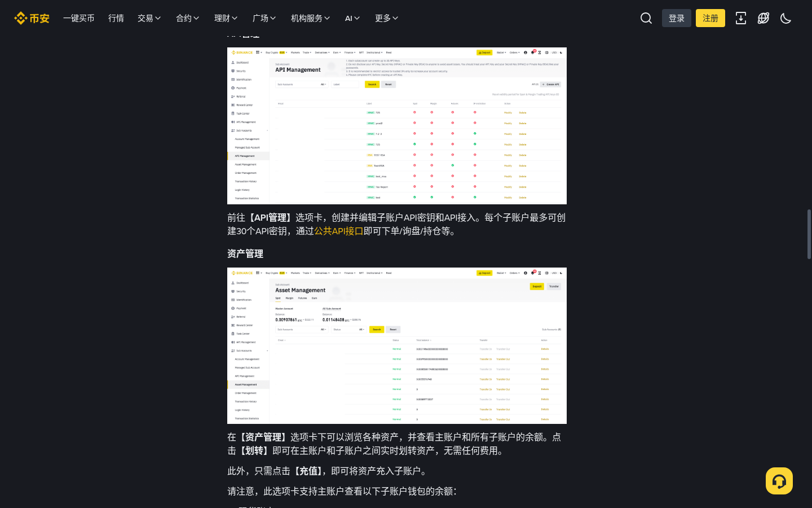Click the 注册 register button
The width and height of the screenshot is (812, 508).
tap(710, 18)
